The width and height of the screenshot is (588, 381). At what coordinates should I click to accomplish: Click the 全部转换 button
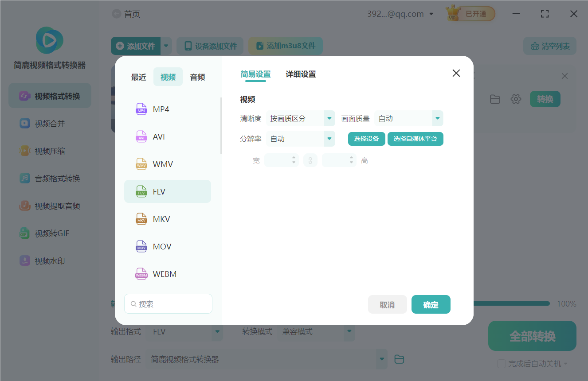[x=532, y=336]
